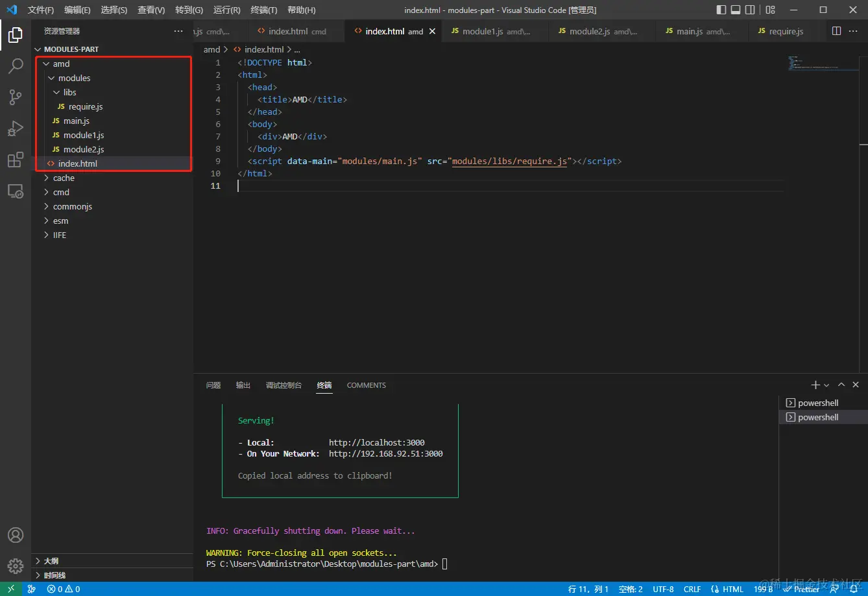Open the Accounts icon at bottom left
This screenshot has width=868, height=596.
coord(16,535)
